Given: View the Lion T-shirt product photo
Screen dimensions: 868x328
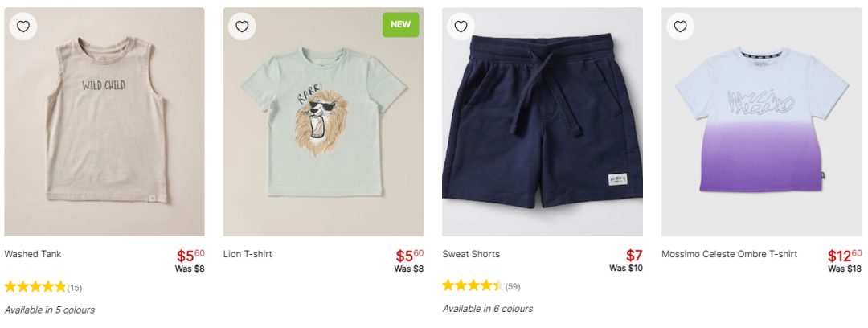Looking at the screenshot, I should point(324,122).
